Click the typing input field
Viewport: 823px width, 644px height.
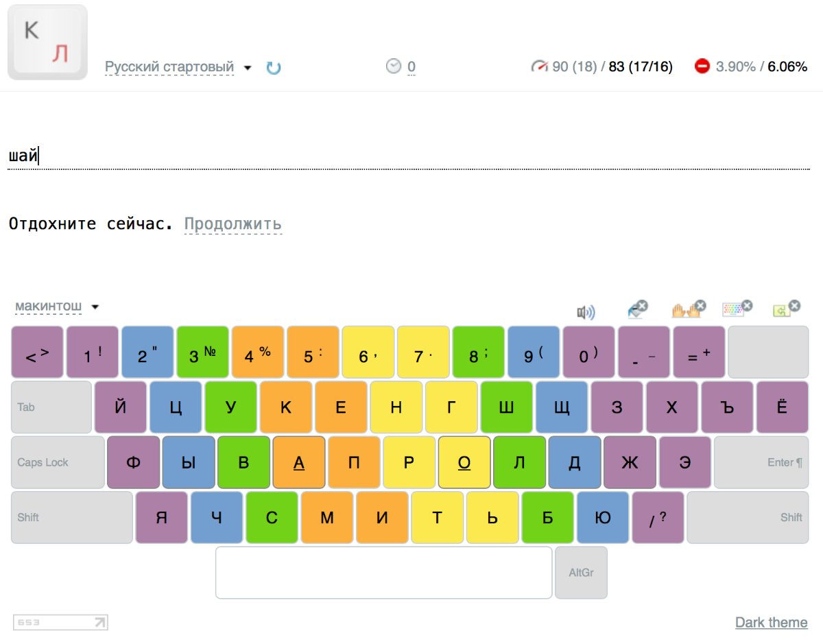click(408, 156)
